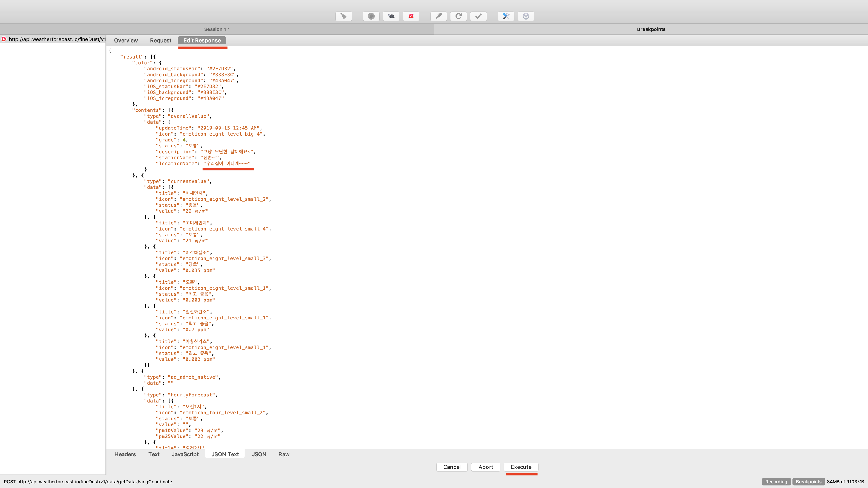The width and height of the screenshot is (868, 488).
Task: Toggle the Breakpoints status indicator
Action: [x=808, y=481]
